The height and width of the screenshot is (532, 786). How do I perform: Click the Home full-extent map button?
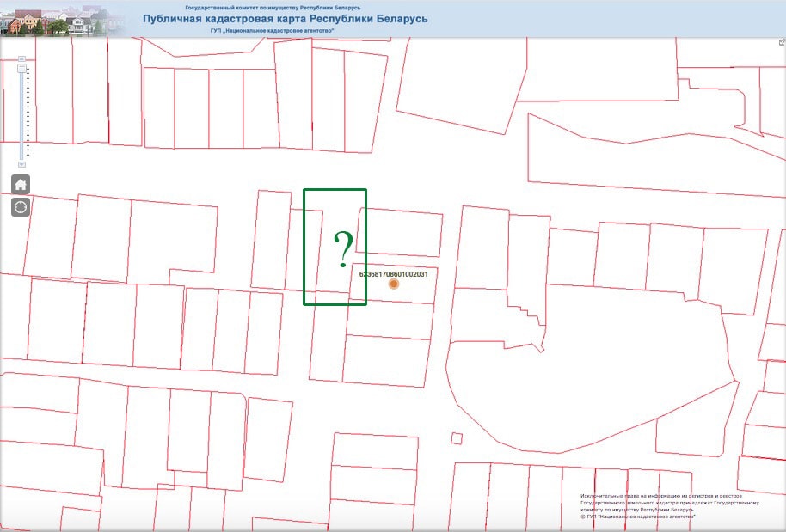click(21, 184)
